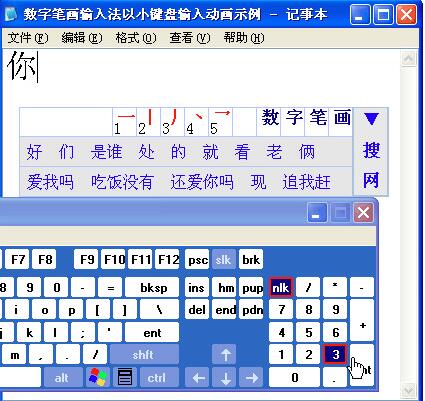Screen dimensions: 425x401
Task: Toggle the nlk num lock key
Action: click(x=281, y=287)
